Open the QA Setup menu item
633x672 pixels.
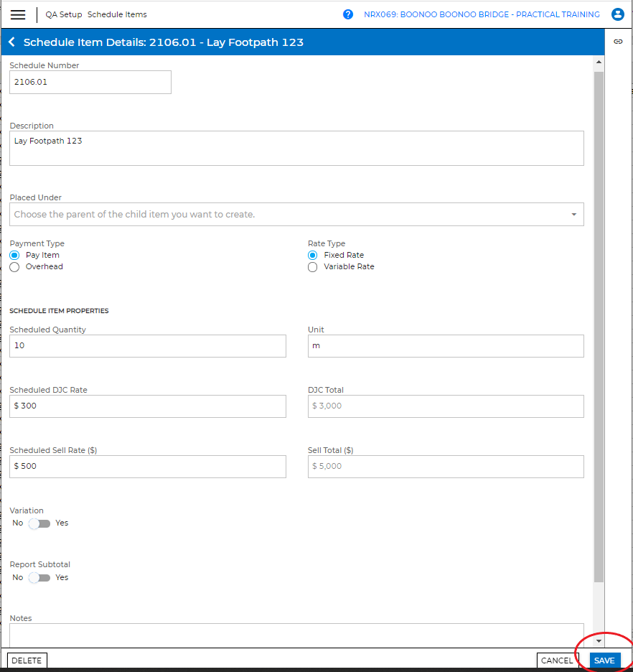point(63,14)
